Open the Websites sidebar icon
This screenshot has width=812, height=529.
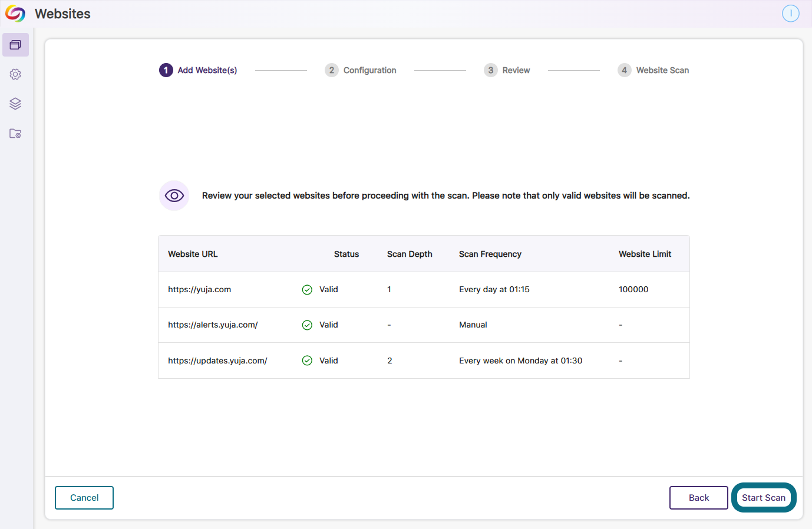15,45
